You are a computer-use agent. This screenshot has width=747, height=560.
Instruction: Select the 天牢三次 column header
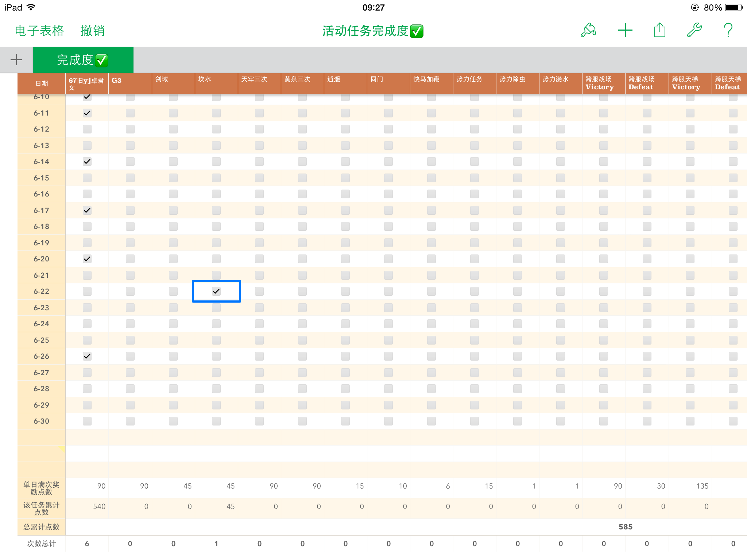pos(259,83)
